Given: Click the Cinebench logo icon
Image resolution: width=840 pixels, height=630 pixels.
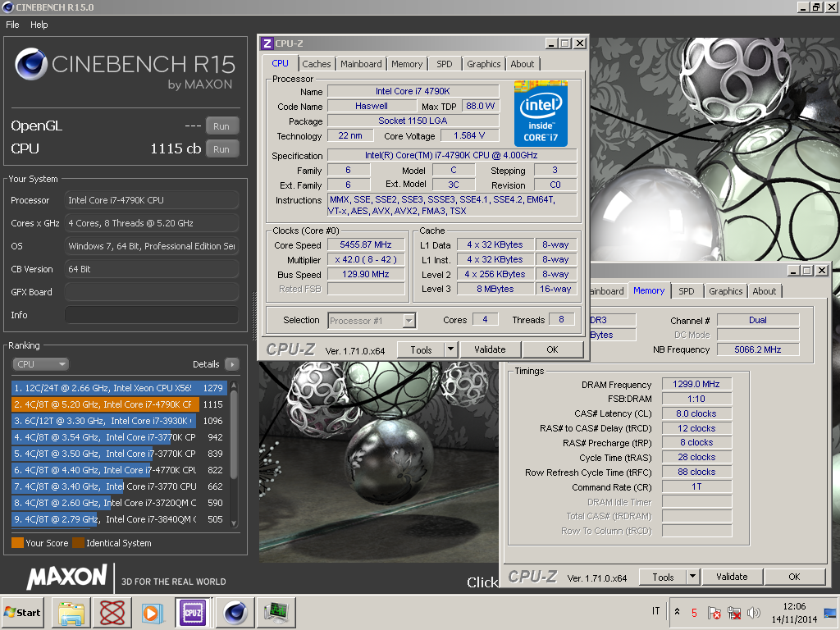Looking at the screenshot, I should tap(31, 64).
